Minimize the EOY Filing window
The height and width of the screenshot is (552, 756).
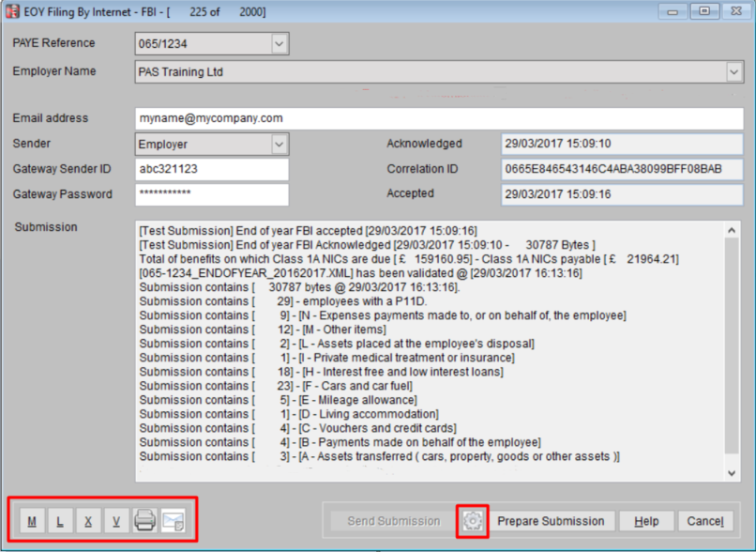[x=673, y=11]
